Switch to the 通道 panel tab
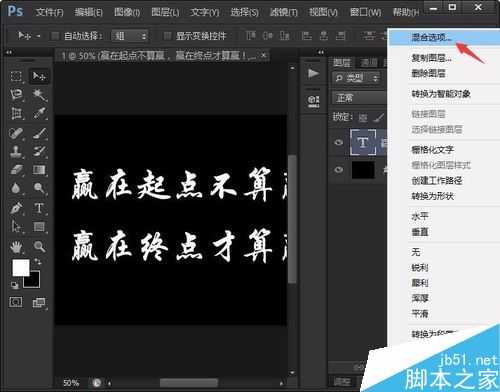Screen dimensions: 500x392 click(369, 62)
